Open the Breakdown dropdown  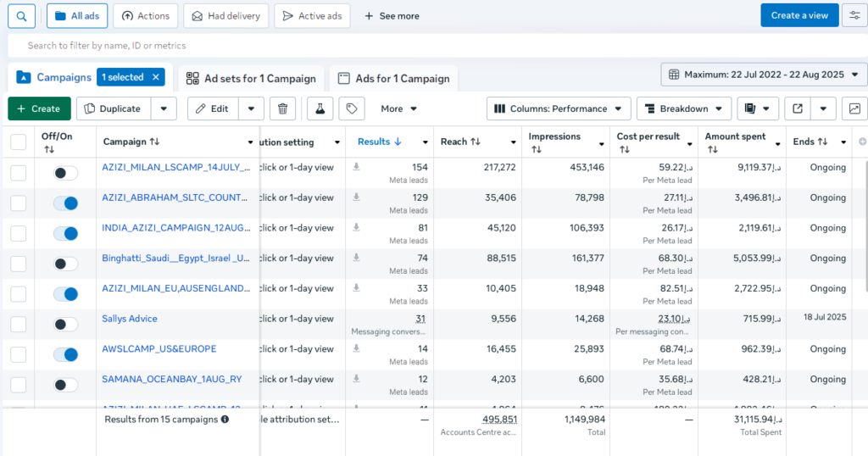[683, 108]
